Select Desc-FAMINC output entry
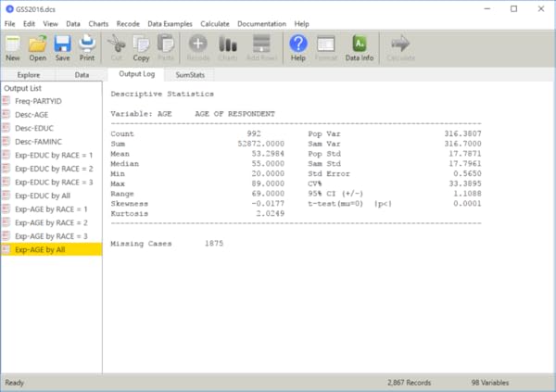This screenshot has width=556, height=392. point(38,142)
